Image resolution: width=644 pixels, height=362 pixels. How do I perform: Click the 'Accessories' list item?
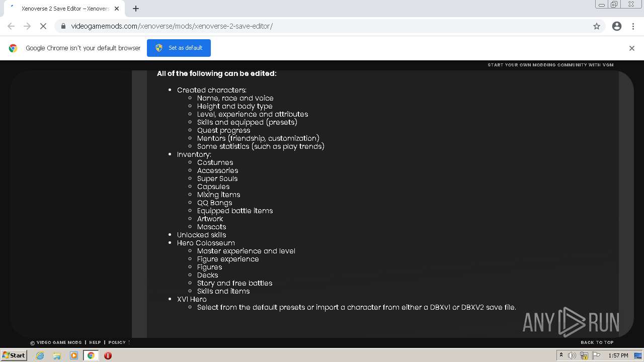[217, 170]
